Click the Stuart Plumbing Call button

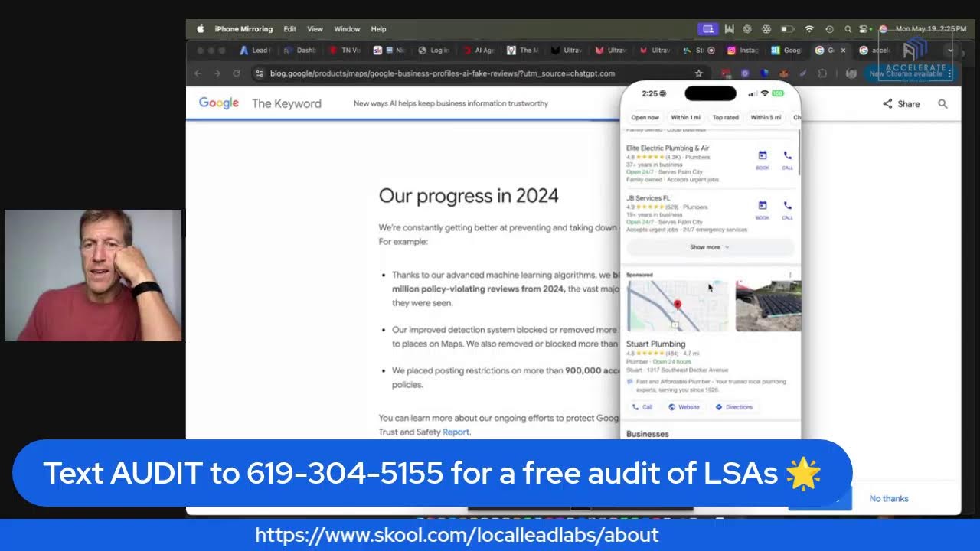coord(642,407)
